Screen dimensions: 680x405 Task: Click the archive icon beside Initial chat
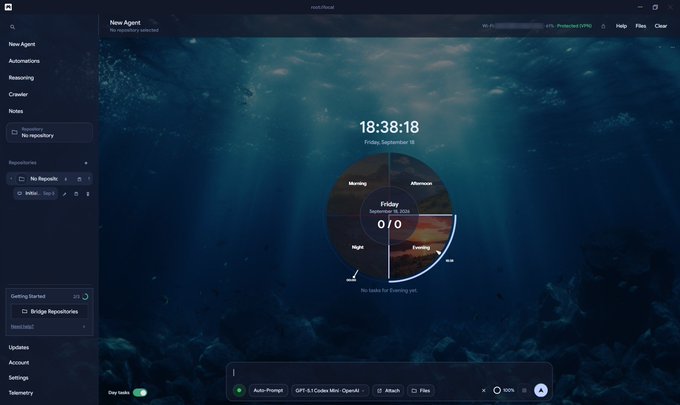pos(76,194)
